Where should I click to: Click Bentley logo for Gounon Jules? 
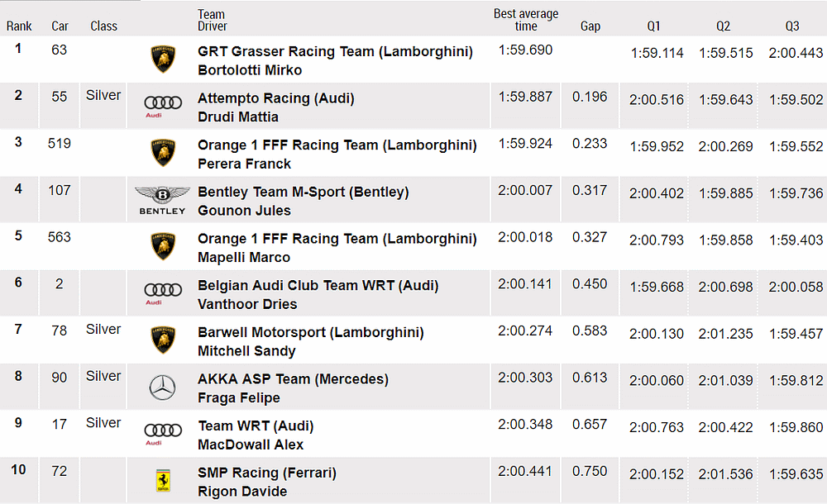coord(162,200)
